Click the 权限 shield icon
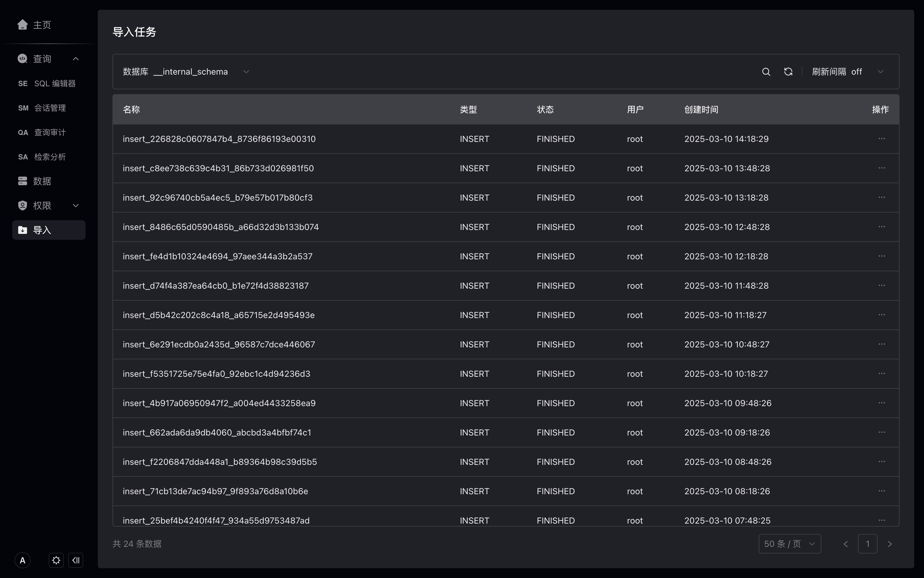 (23, 205)
